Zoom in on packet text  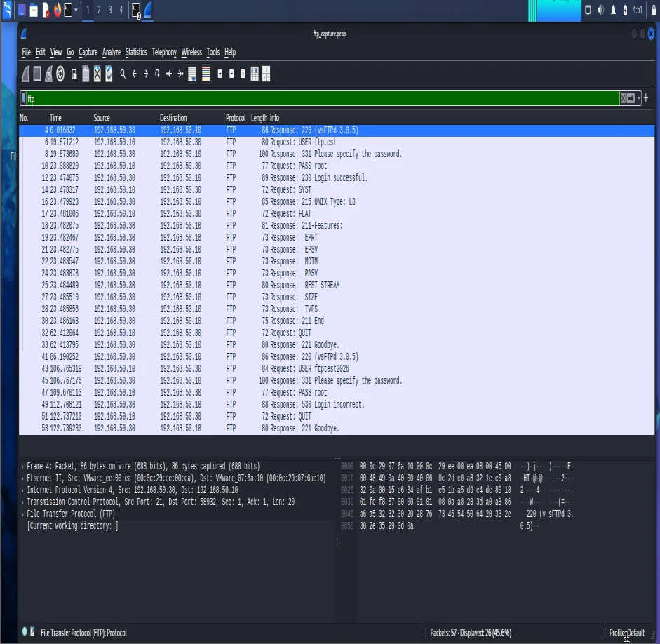pos(220,74)
